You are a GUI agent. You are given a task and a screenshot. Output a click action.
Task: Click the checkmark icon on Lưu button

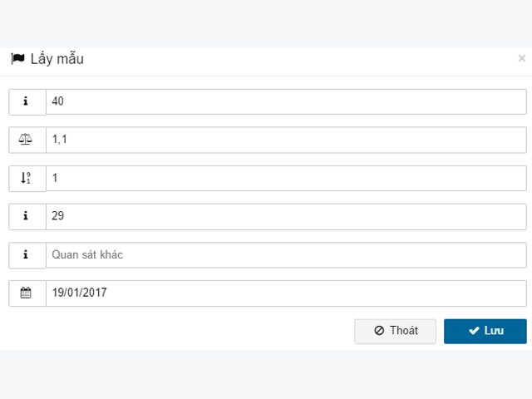[x=474, y=331]
